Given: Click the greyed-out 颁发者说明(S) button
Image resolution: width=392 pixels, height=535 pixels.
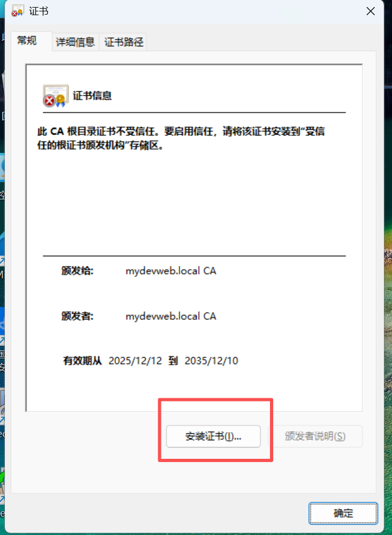Looking at the screenshot, I should click(x=315, y=436).
